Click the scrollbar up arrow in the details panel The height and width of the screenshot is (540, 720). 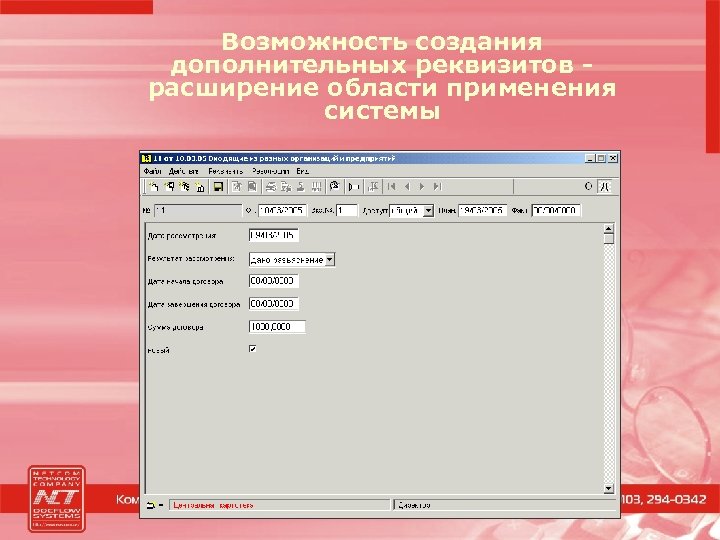[608, 229]
